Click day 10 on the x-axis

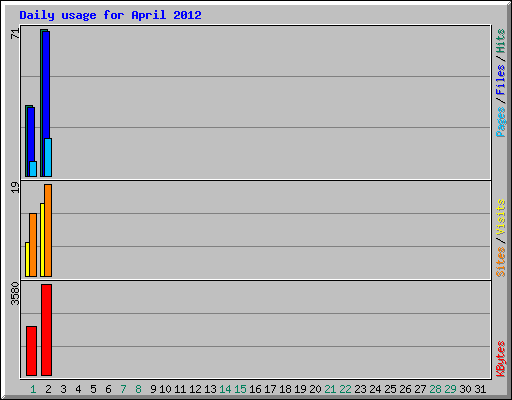(x=165, y=389)
